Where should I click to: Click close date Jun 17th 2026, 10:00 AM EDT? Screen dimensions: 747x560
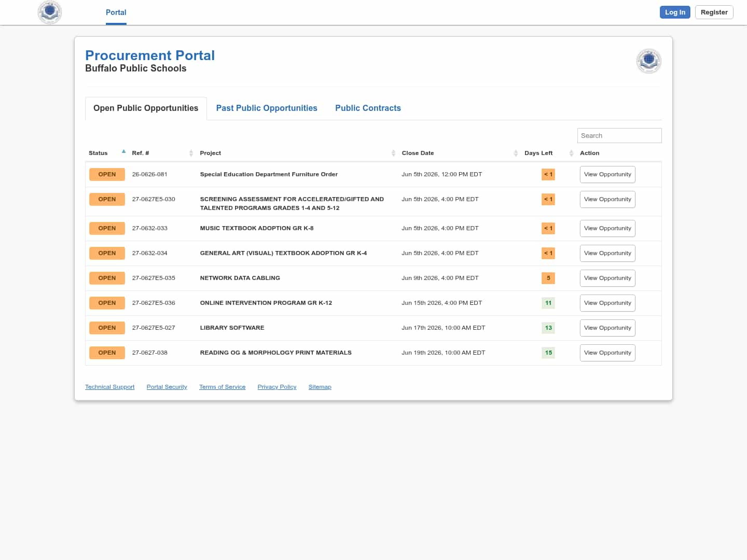tap(444, 328)
